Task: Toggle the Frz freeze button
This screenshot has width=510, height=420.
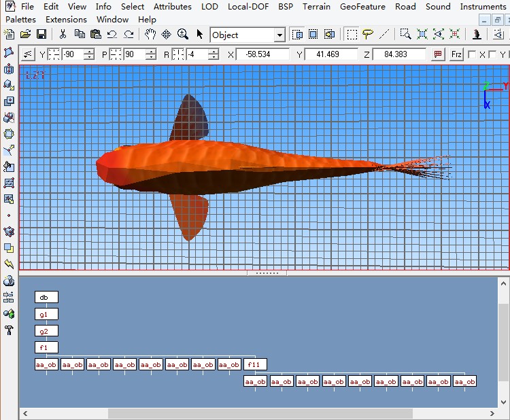Action: (456, 54)
